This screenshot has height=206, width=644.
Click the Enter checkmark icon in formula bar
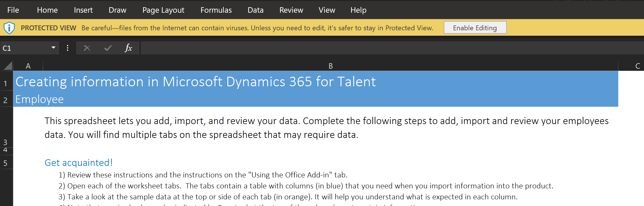[108, 48]
